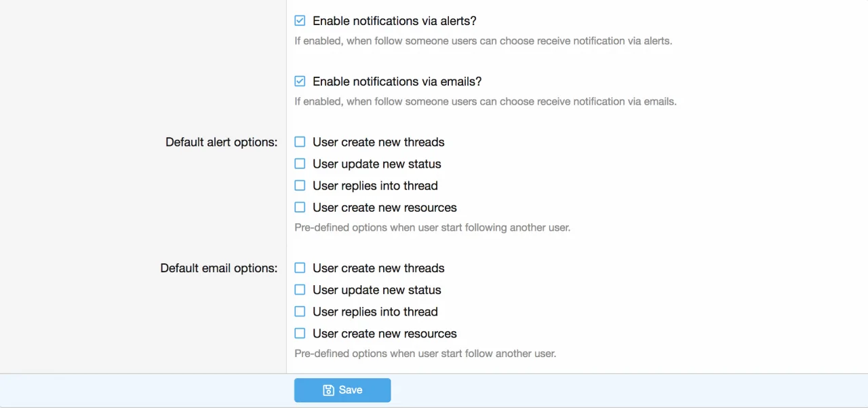Check default alert for thread replies

click(x=300, y=185)
